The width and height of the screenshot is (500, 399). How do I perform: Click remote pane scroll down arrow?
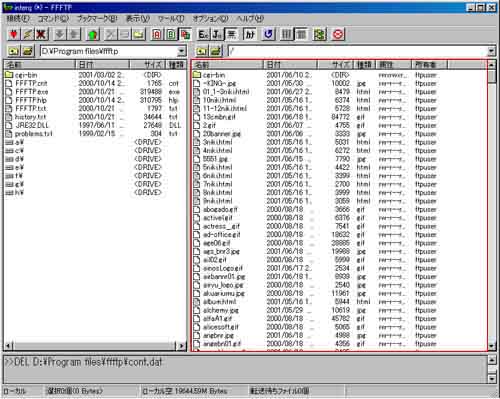tap(492, 346)
